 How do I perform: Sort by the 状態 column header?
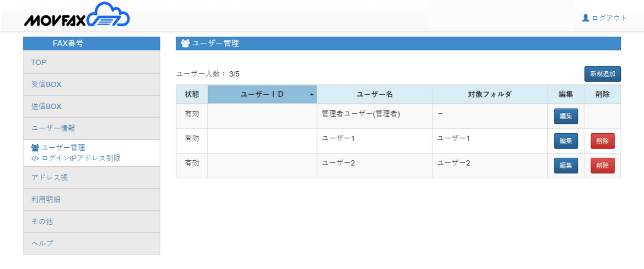click(x=192, y=95)
